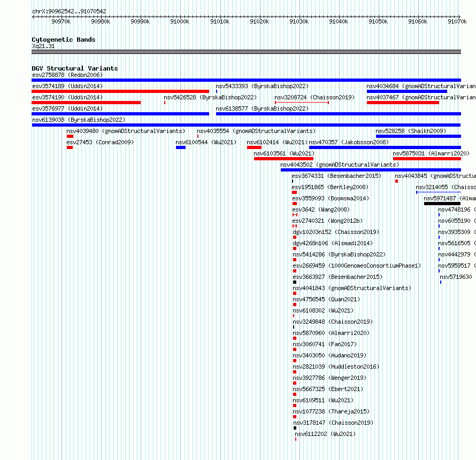Click nsv3927786 (Wenger2019) label
This screenshot has width=476, height=460.
click(x=329, y=378)
